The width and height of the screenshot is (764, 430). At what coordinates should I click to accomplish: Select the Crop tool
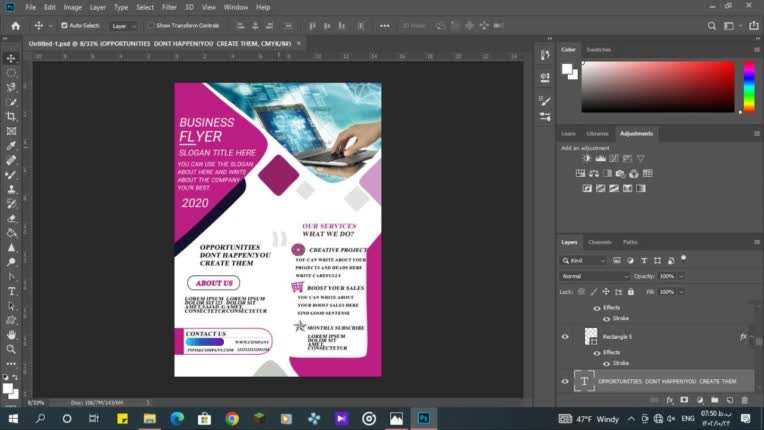tap(11, 116)
